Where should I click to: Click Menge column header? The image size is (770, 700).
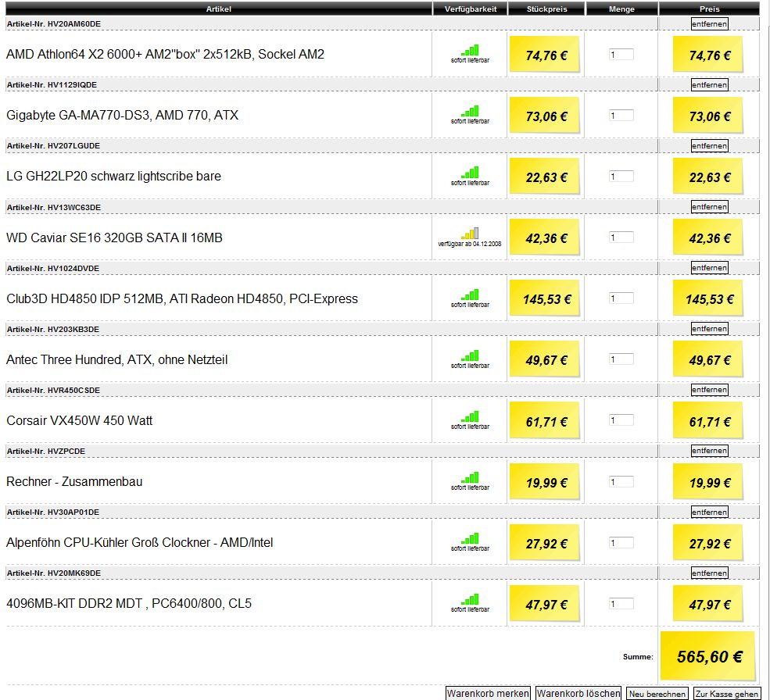[621, 9]
